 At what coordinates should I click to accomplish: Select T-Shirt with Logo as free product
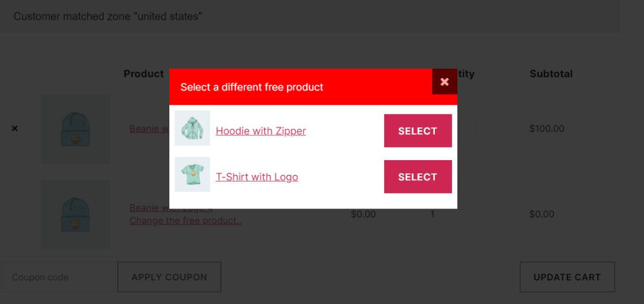(x=418, y=177)
